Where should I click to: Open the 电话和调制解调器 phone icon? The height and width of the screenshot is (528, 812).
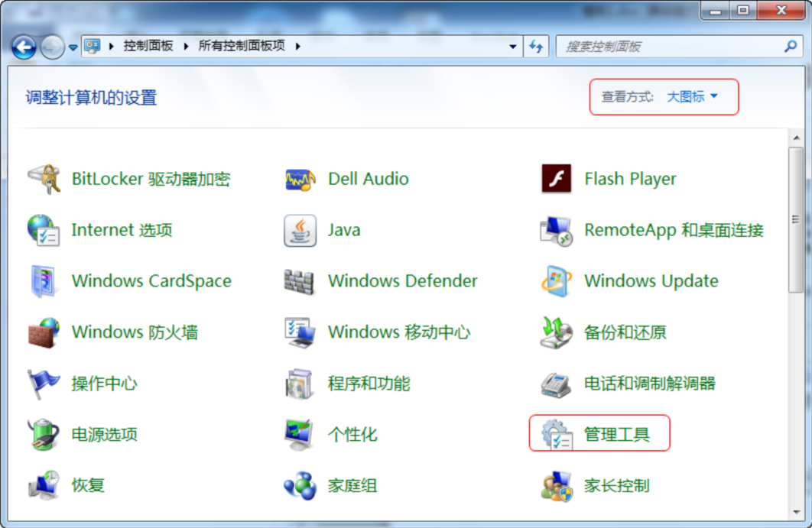pos(556,385)
